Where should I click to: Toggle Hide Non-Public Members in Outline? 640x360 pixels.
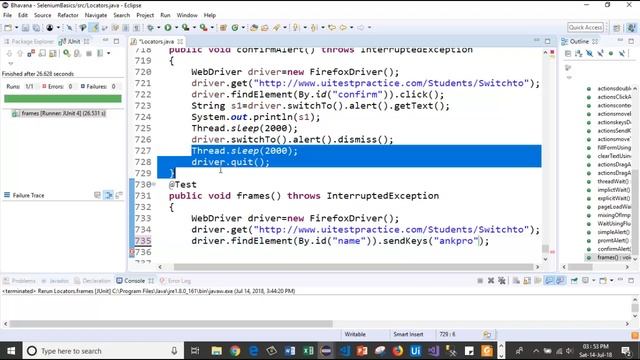[611, 54]
